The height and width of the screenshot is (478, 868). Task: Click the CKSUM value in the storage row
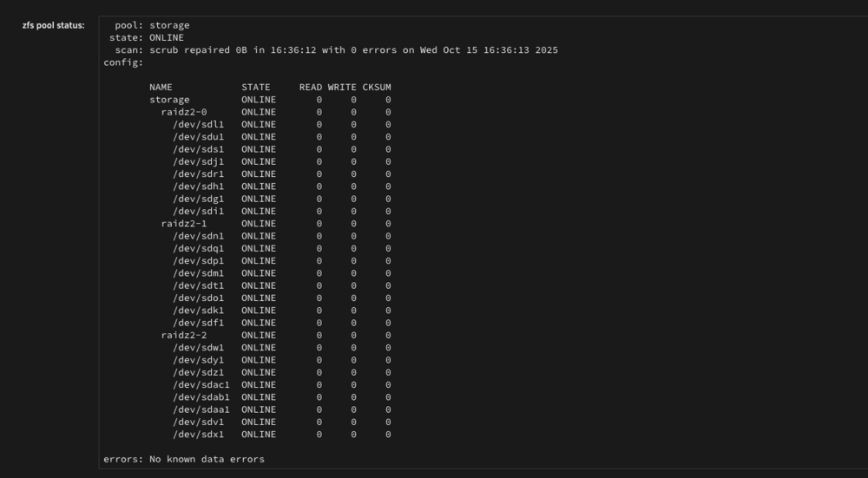[x=388, y=100]
